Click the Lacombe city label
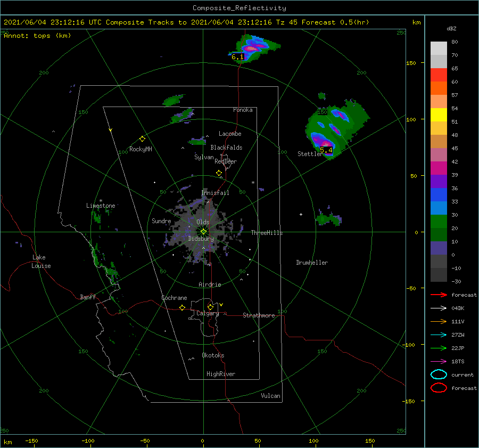Viewport: 479px width, 448px height. 230,134
